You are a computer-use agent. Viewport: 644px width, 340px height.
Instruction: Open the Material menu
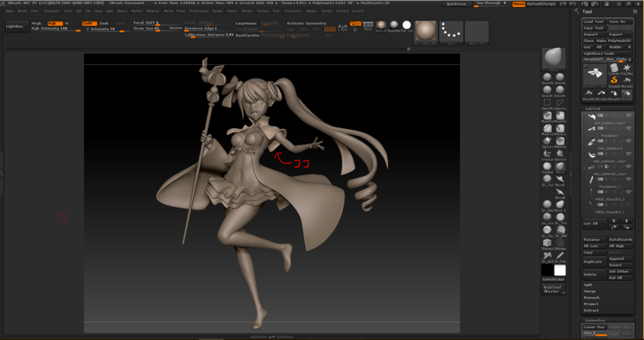(x=152, y=11)
